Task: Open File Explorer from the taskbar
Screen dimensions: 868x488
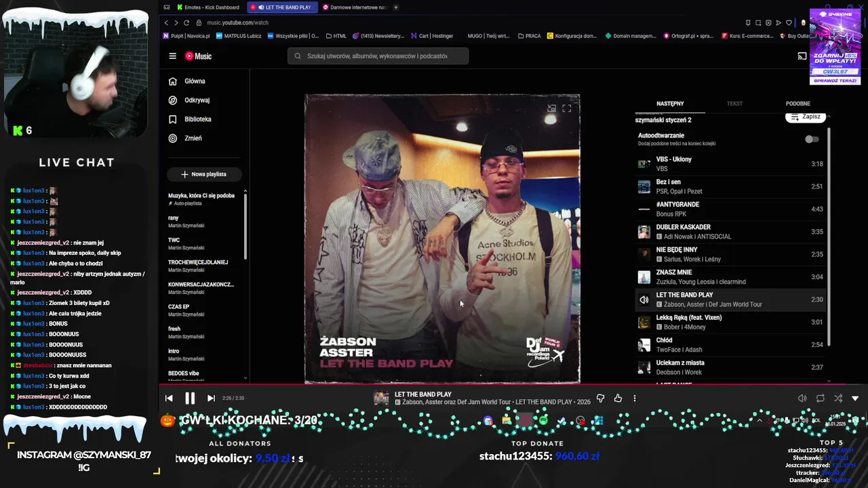Action: [x=507, y=421]
